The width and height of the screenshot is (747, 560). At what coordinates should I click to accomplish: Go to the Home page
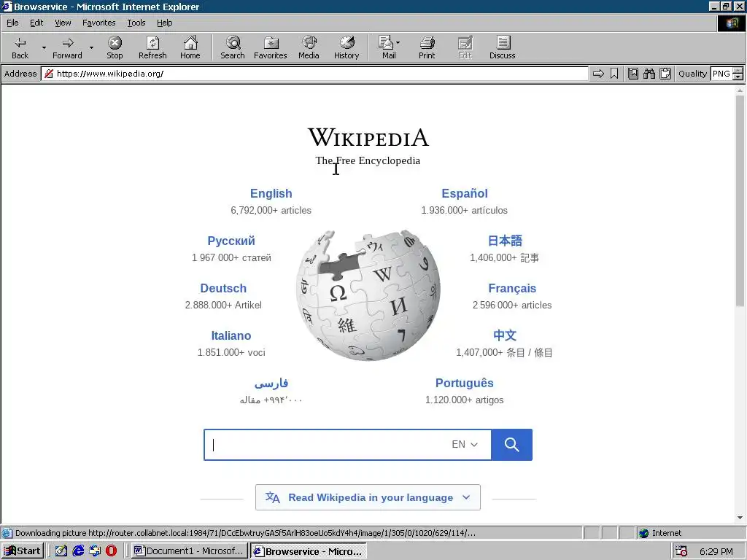pos(190,47)
